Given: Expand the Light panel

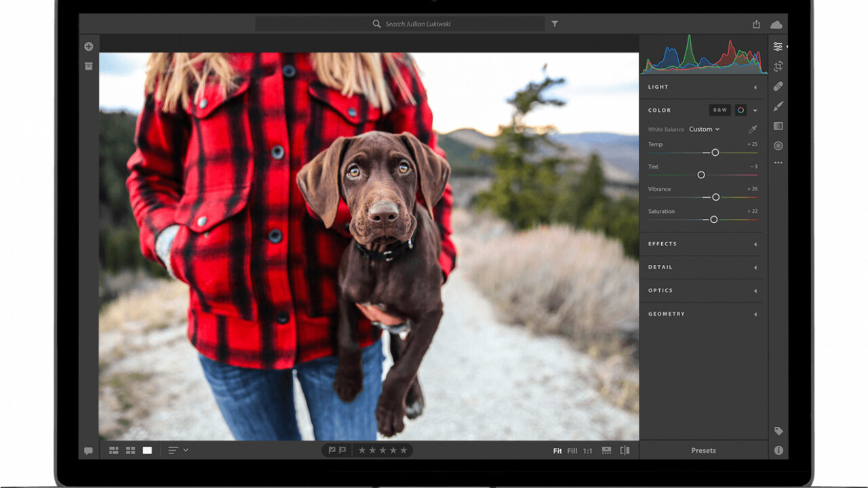Looking at the screenshot, I should click(701, 87).
